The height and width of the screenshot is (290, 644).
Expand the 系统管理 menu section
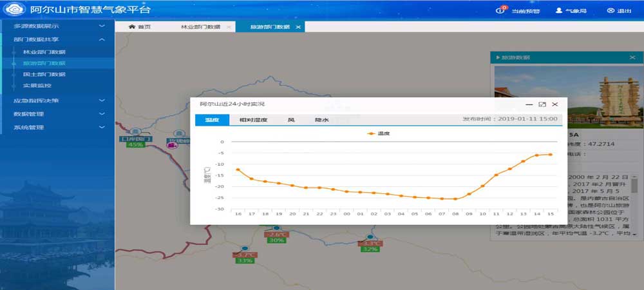[x=102, y=128]
